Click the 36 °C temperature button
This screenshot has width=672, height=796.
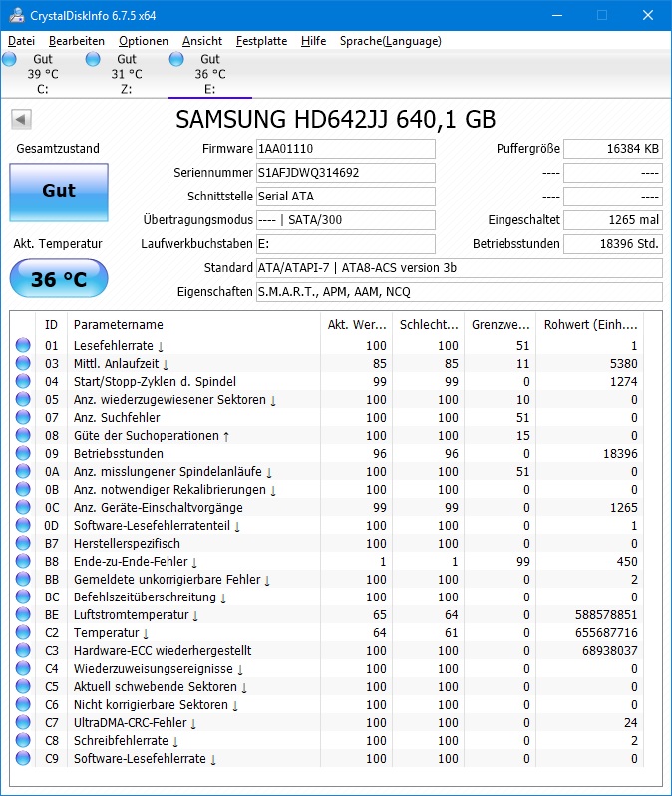tap(59, 278)
